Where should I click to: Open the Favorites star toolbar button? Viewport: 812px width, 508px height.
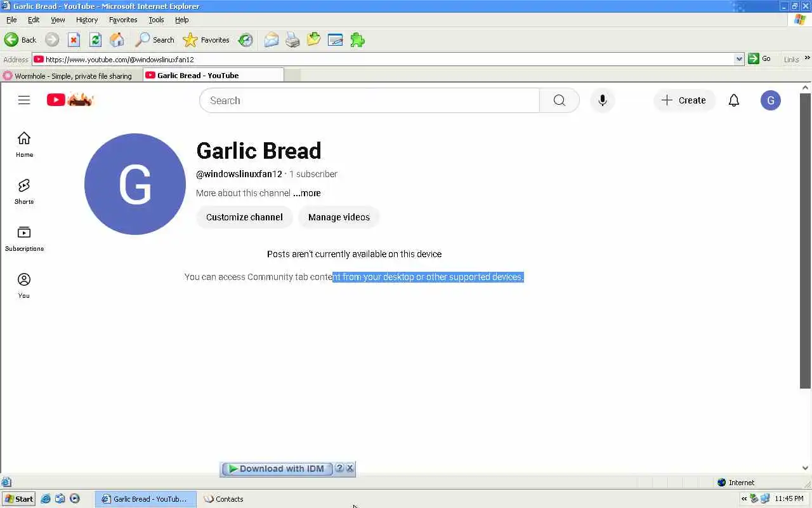[x=206, y=40]
